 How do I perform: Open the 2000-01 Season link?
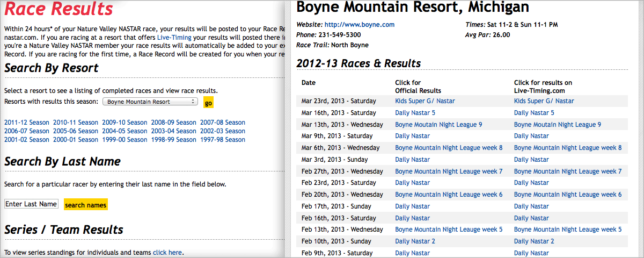tap(76, 140)
